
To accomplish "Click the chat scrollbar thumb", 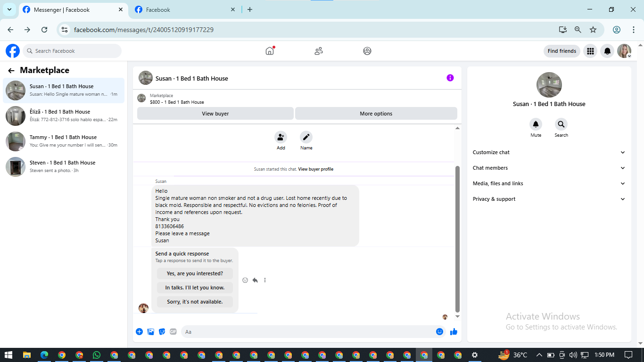I will coord(457,239).
